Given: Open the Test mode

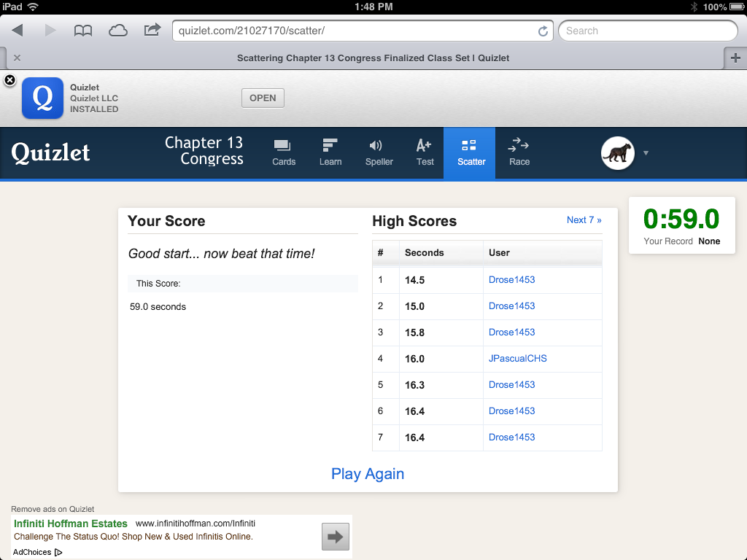Looking at the screenshot, I should (424, 152).
